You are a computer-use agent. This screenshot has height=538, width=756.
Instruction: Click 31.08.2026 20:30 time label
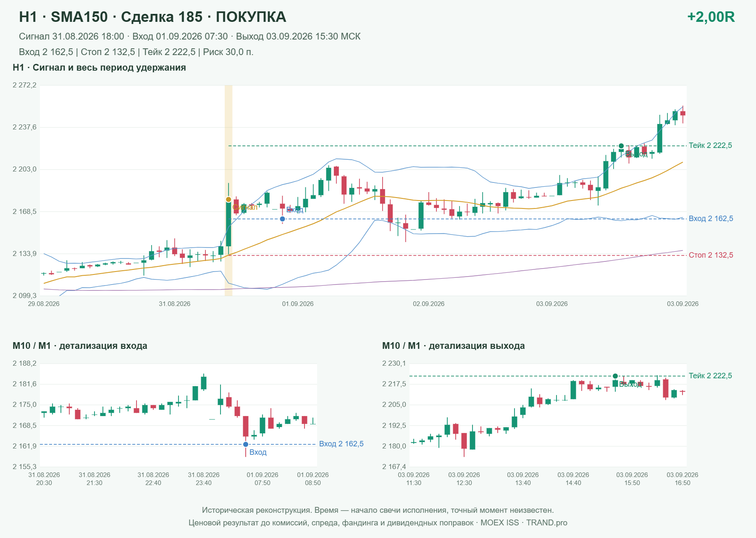point(44,479)
